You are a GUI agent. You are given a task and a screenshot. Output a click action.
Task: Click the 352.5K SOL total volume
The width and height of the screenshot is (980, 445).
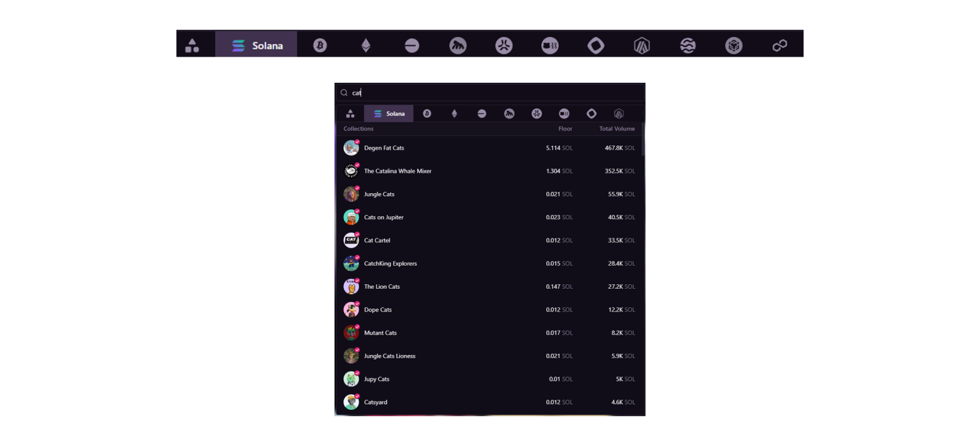click(620, 171)
